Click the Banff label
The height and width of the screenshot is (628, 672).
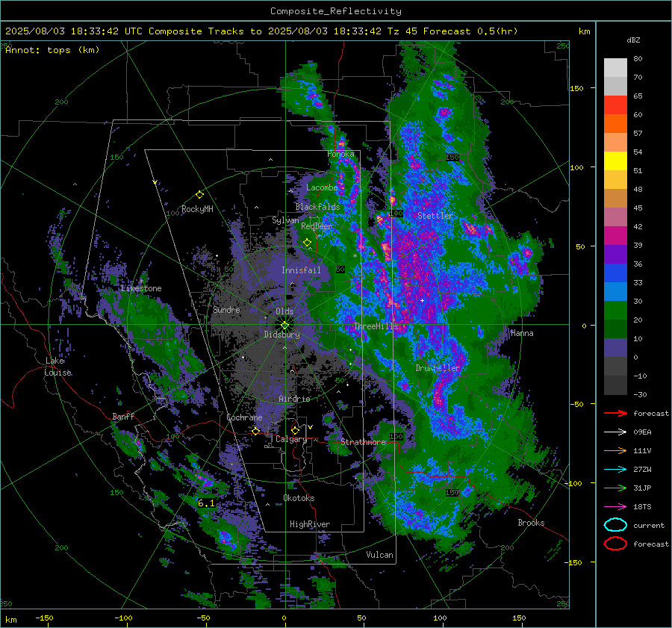point(123,417)
